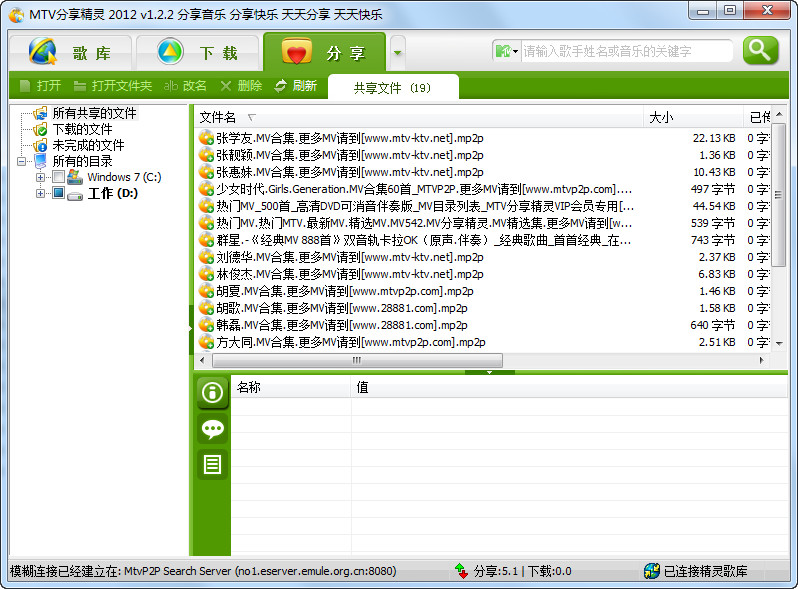Toggle the 工作 (D:) share checkbox
798x589 pixels.
[x=59, y=193]
